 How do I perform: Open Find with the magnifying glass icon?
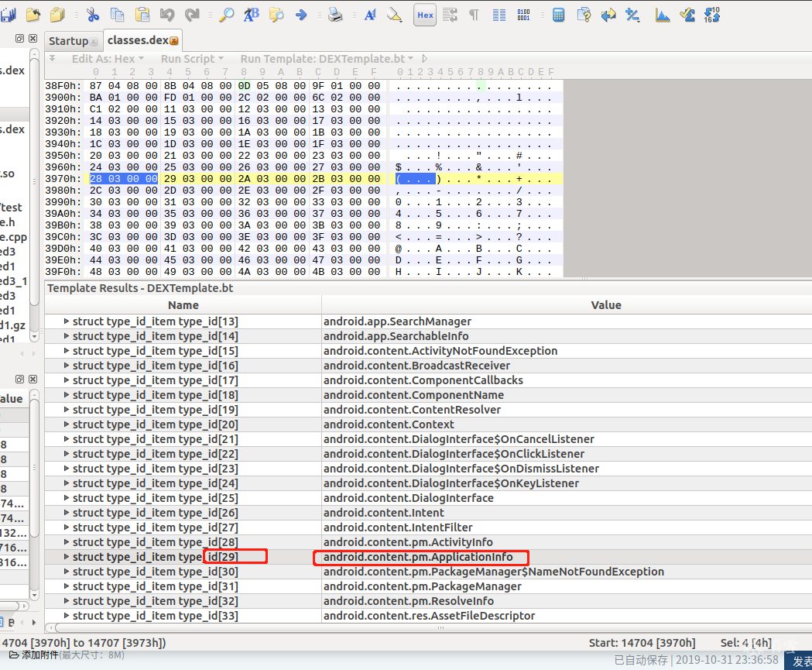[x=226, y=15]
